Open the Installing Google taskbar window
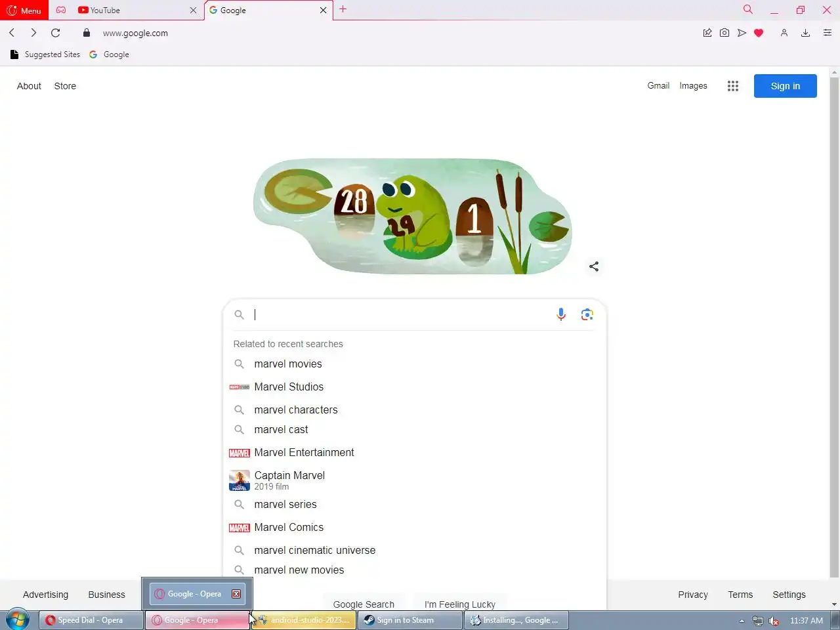 (516, 620)
